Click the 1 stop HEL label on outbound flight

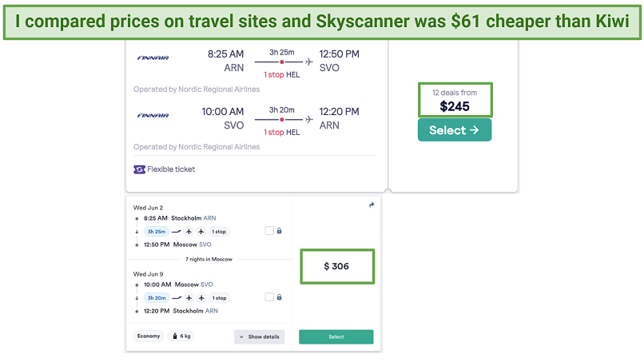282,74
